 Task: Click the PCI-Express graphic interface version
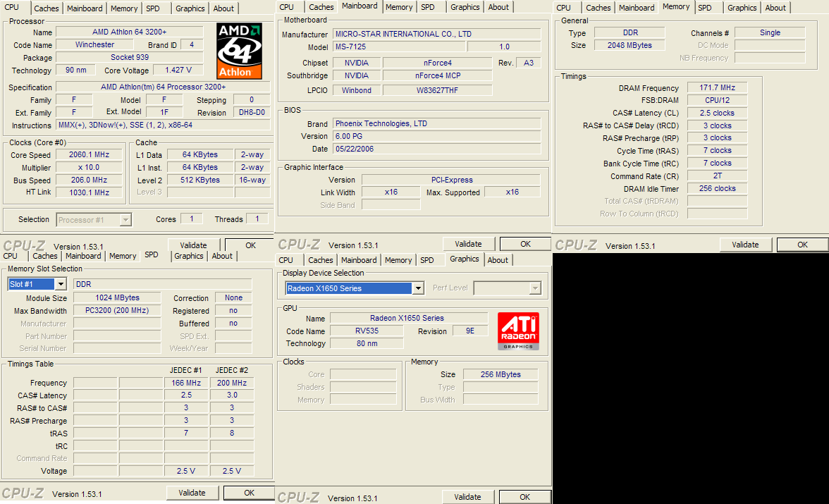pos(451,180)
